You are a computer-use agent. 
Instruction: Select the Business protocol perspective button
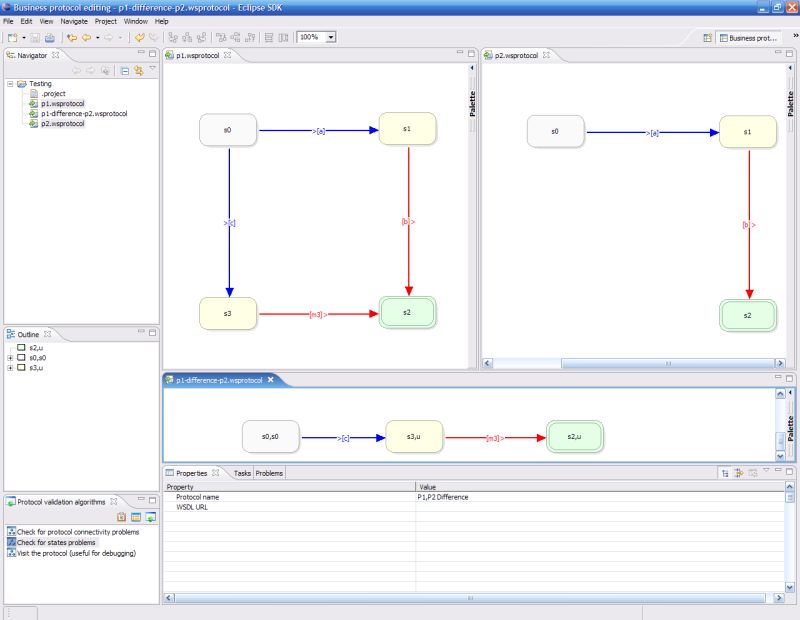pos(748,38)
